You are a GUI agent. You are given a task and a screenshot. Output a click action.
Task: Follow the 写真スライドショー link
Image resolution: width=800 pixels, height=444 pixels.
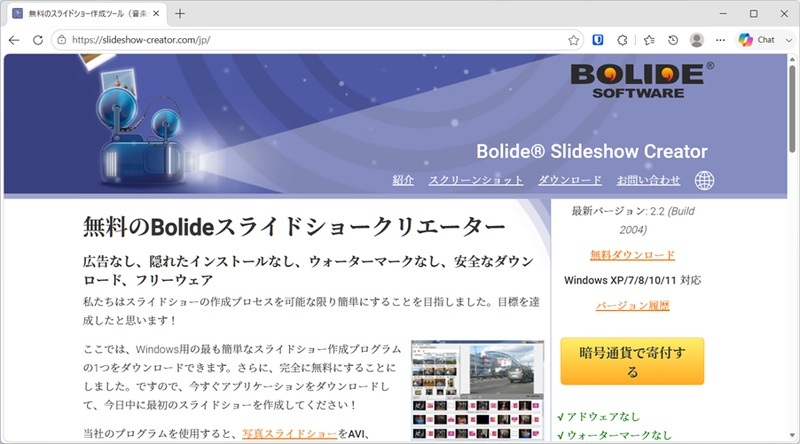289,434
